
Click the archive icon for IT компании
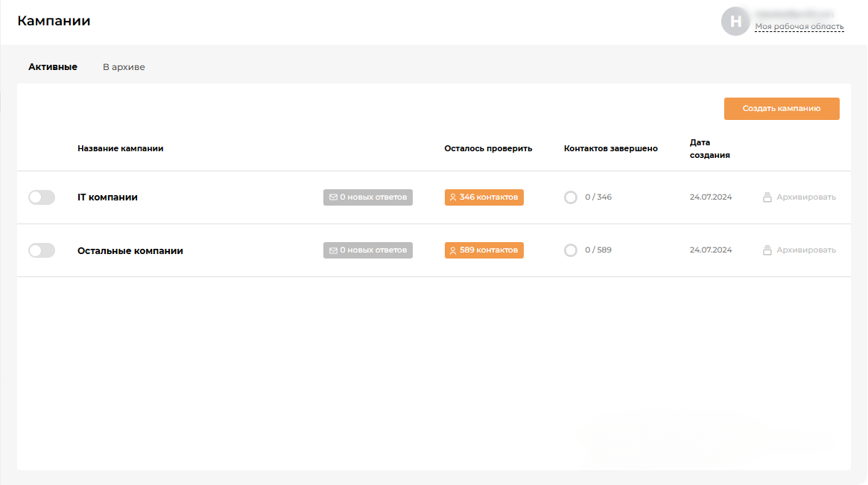tap(767, 197)
